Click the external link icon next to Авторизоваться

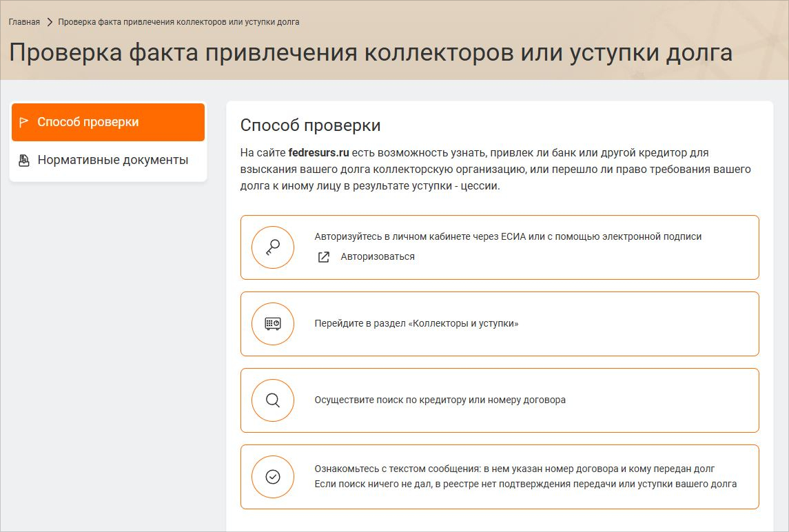pyautogui.click(x=323, y=257)
